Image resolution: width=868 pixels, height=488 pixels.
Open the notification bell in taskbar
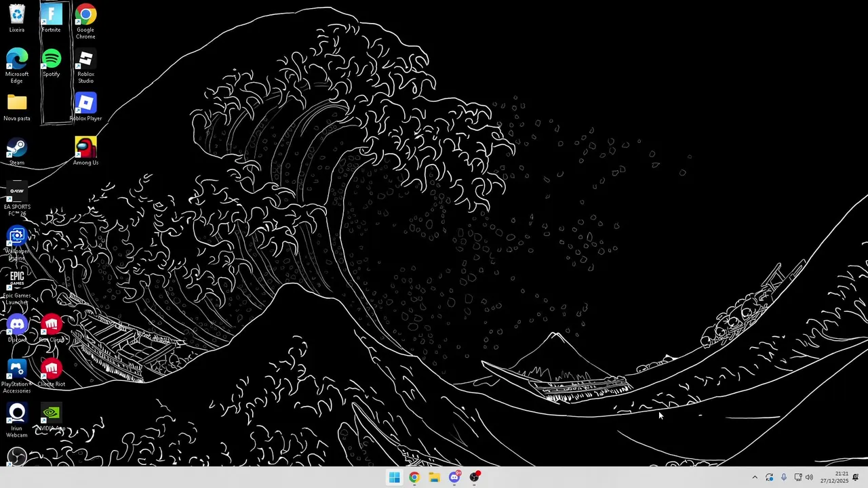[x=856, y=477]
